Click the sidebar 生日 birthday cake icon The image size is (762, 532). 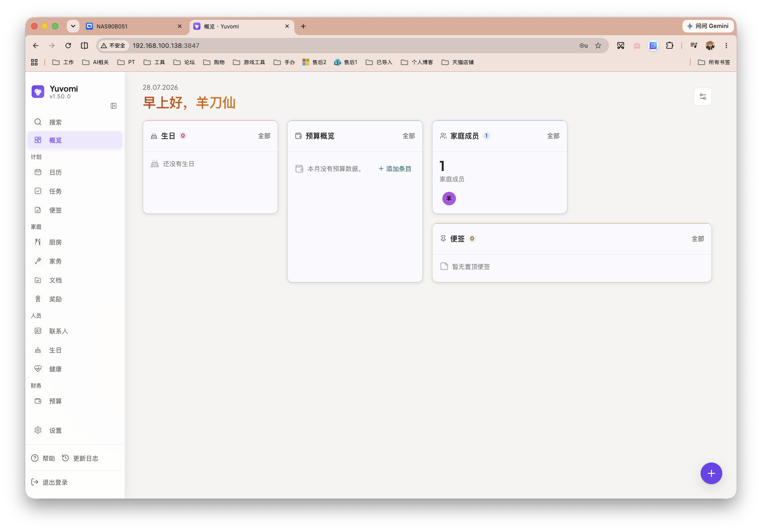(38, 350)
